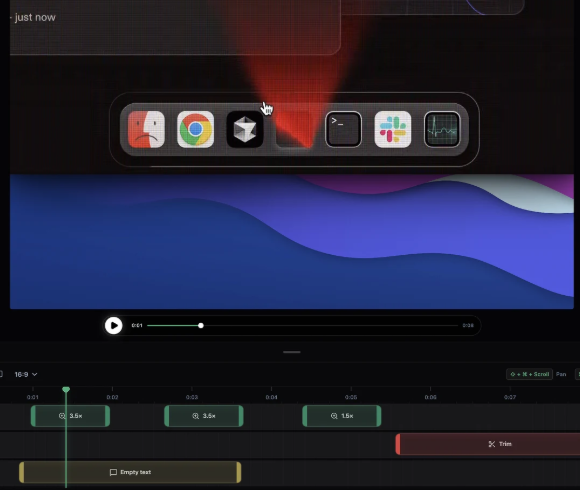Select the Empty text caption clip
580x490 pixels.
pos(130,472)
